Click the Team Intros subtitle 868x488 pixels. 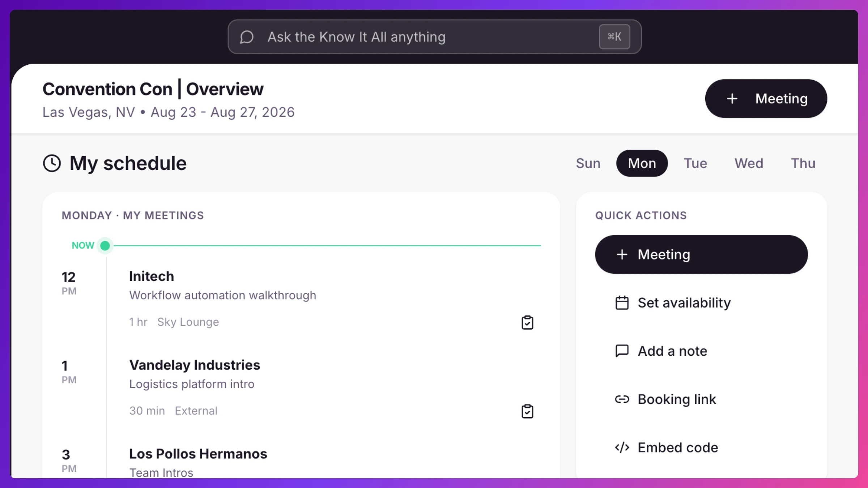[161, 472]
